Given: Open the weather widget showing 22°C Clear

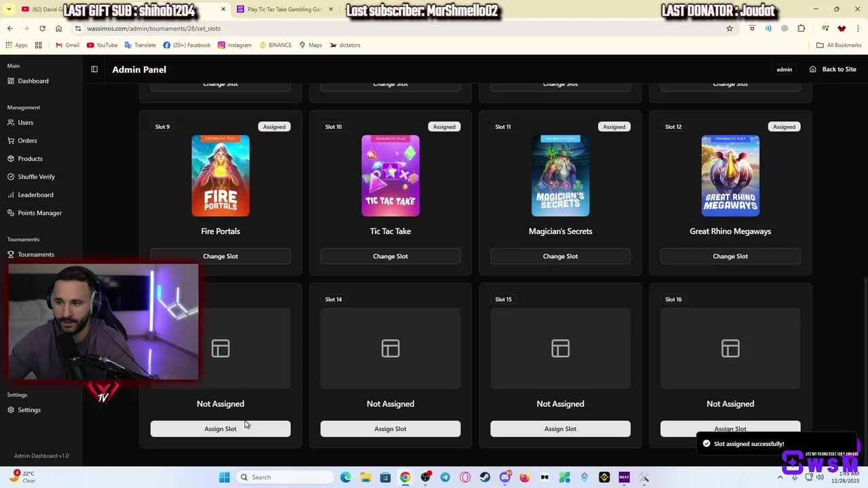Looking at the screenshot, I should click(22, 477).
